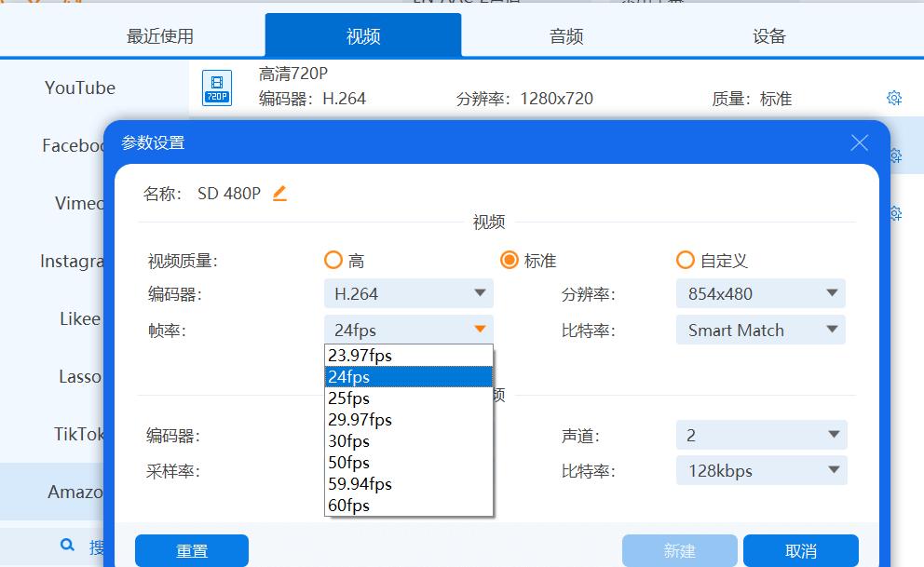Select the 自定义 video quality radio button
The image size is (924, 567).
pyautogui.click(x=686, y=260)
